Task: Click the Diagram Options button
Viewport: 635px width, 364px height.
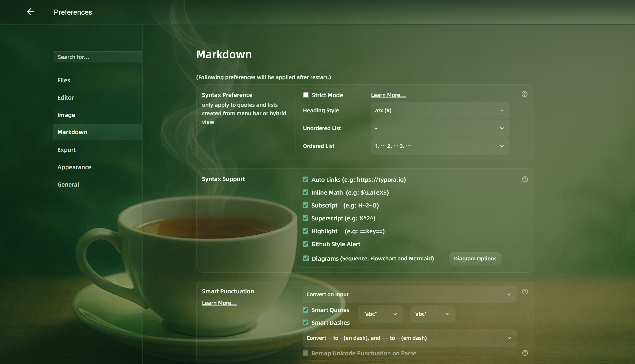Action: 475,259
